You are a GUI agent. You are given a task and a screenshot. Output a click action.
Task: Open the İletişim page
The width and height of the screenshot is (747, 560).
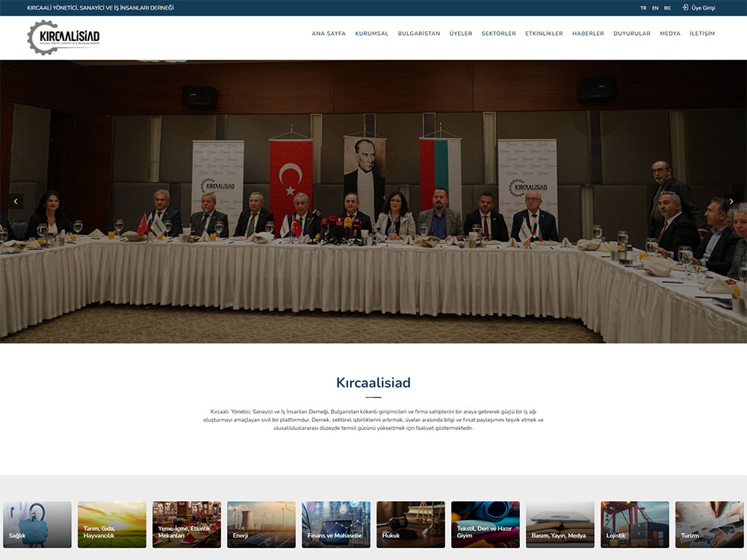(702, 34)
